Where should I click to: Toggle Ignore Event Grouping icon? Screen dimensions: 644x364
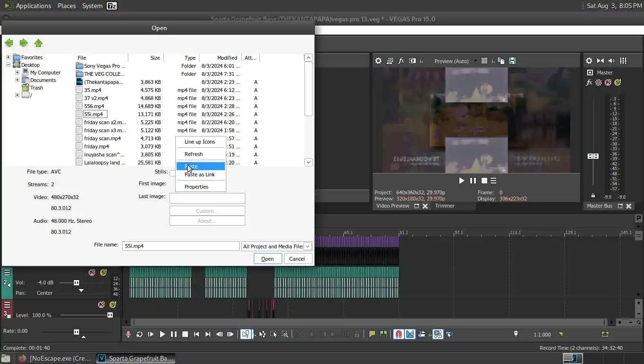pos(449,334)
